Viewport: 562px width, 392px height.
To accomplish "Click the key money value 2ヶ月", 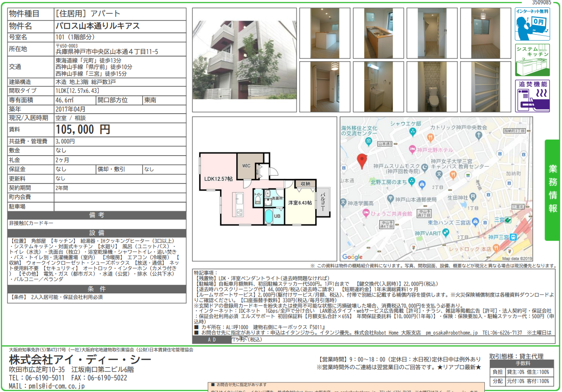I will [62, 160].
